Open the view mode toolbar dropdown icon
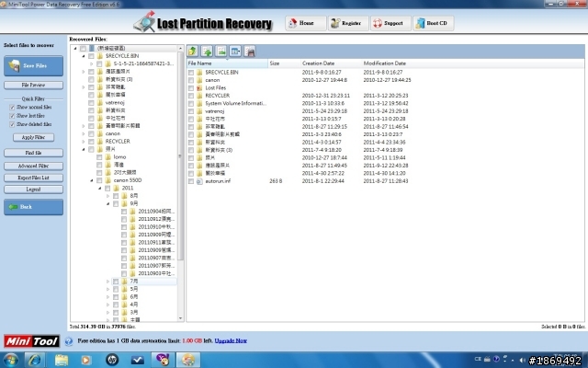 click(x=235, y=52)
